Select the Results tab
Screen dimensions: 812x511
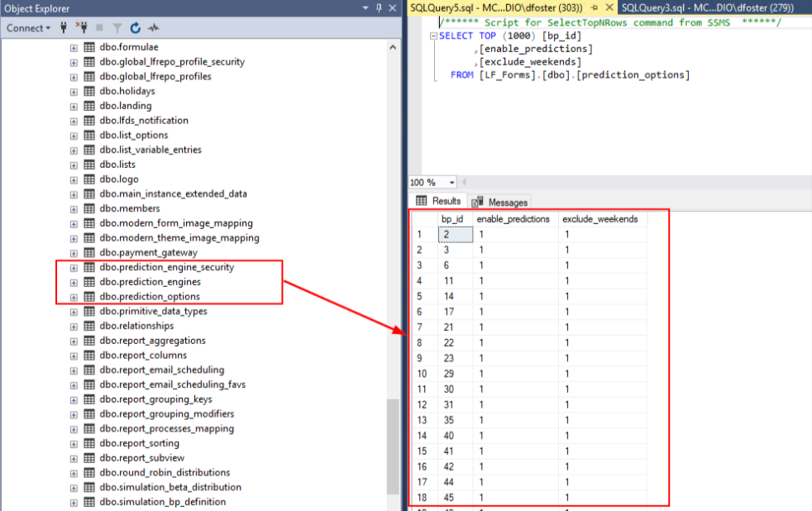coord(438,201)
